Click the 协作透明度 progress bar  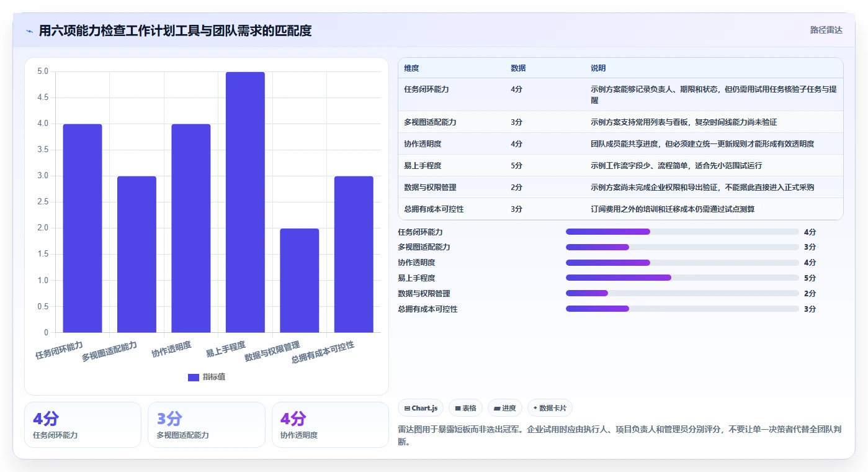point(682,263)
